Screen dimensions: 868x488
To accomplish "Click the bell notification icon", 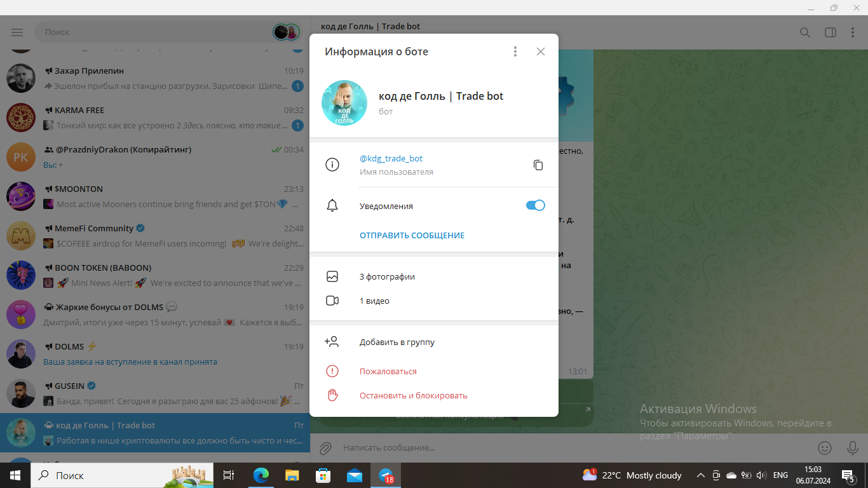I will pyautogui.click(x=332, y=206).
